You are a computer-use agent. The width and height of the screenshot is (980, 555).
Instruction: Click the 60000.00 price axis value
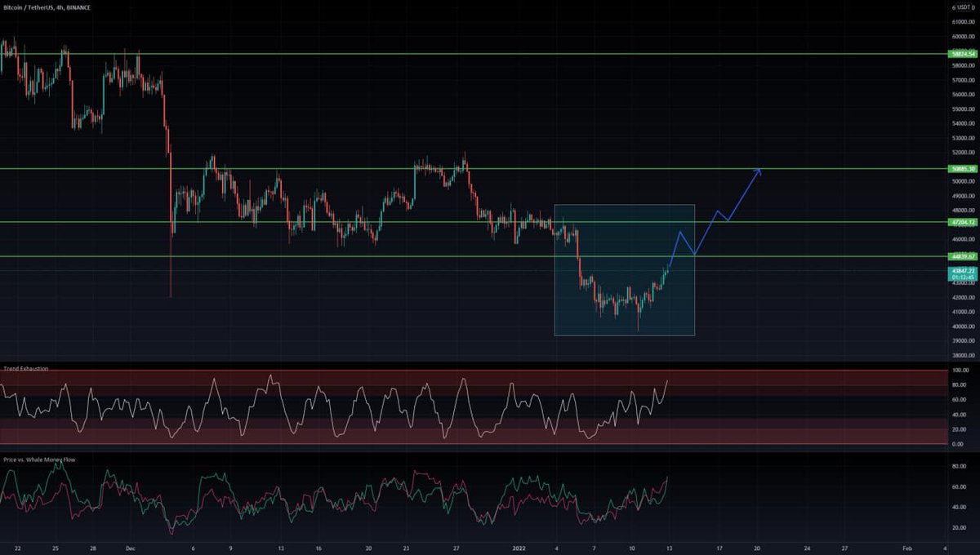[962, 37]
